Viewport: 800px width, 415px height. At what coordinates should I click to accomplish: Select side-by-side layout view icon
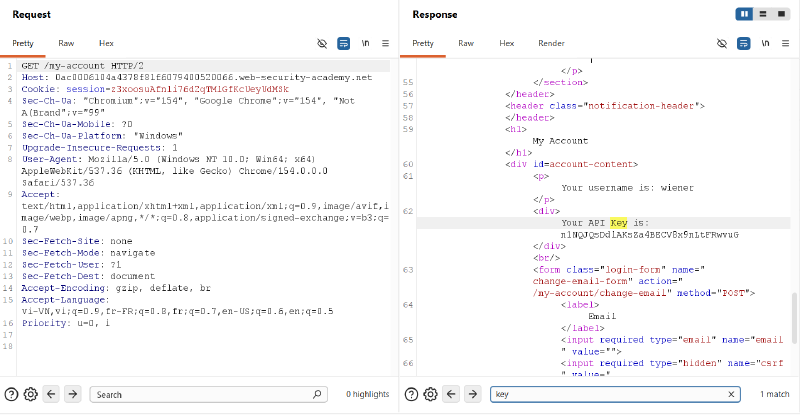tap(744, 14)
